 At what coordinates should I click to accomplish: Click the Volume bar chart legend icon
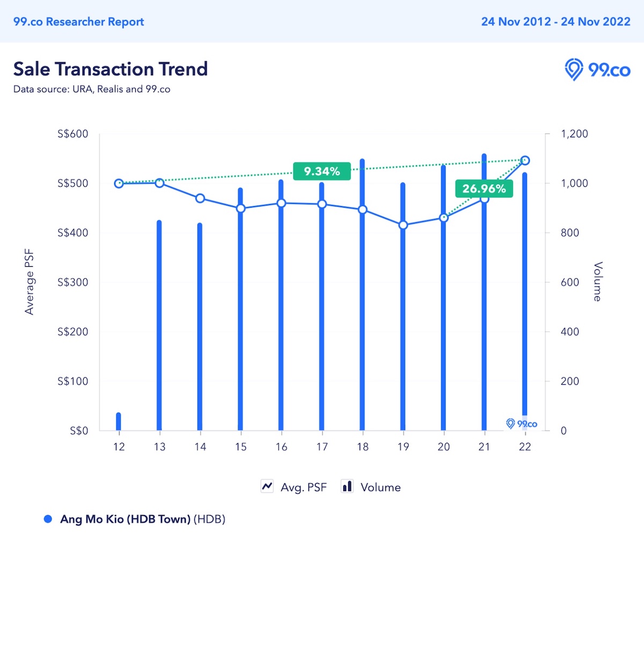click(347, 487)
